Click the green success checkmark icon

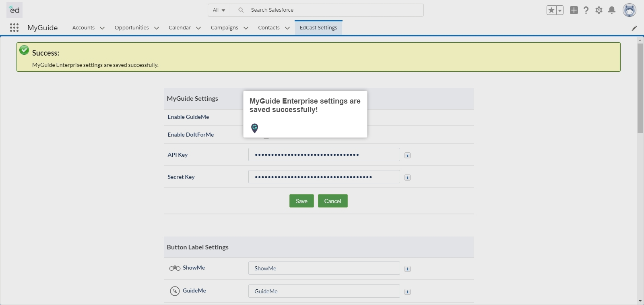tap(24, 50)
